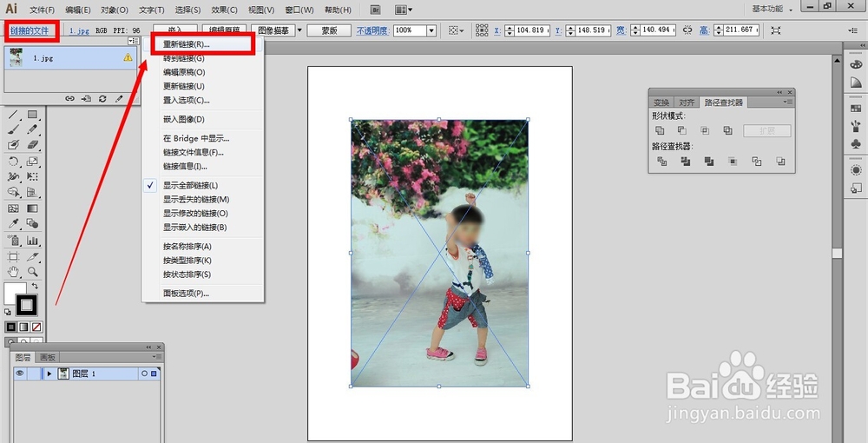Select the Width tool

[14, 176]
